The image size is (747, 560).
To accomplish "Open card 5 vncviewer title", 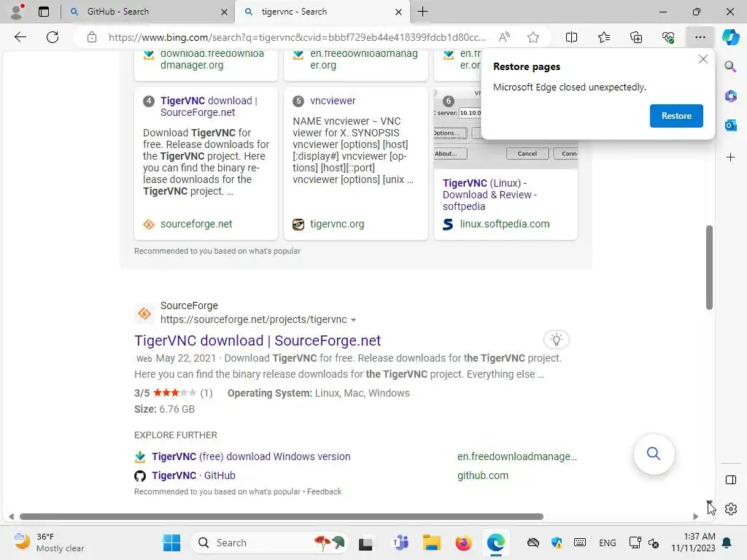I will [333, 101].
